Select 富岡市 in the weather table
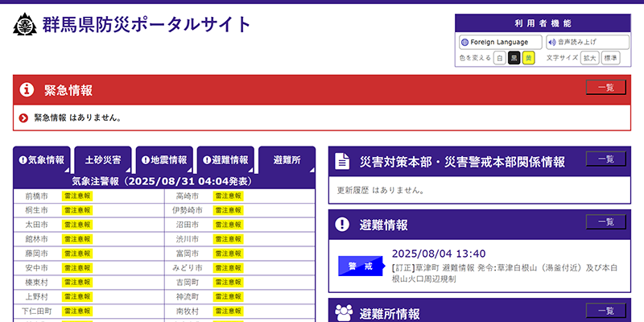Viewport: 644px width, 322px height. point(188,254)
